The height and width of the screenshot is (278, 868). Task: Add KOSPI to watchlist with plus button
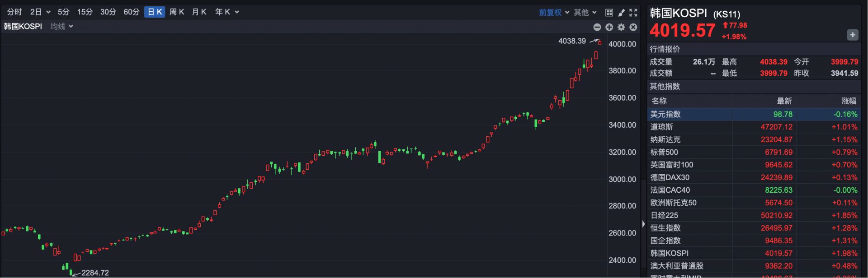852,35
